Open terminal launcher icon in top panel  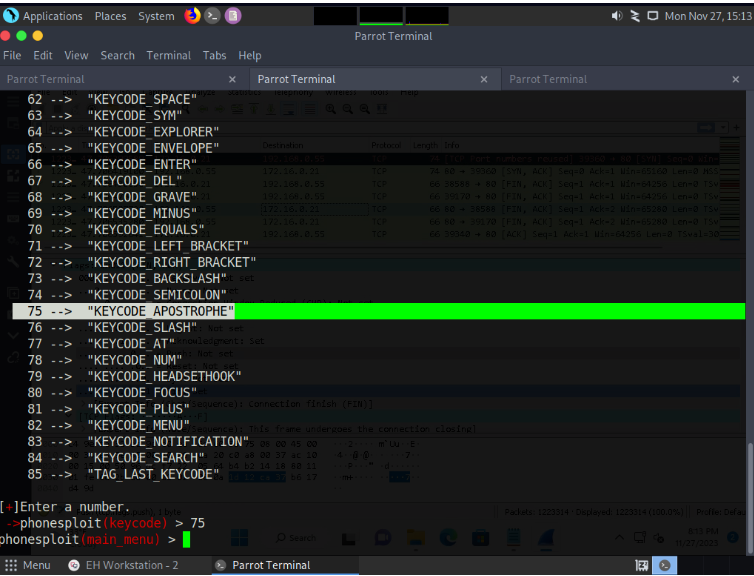(212, 16)
